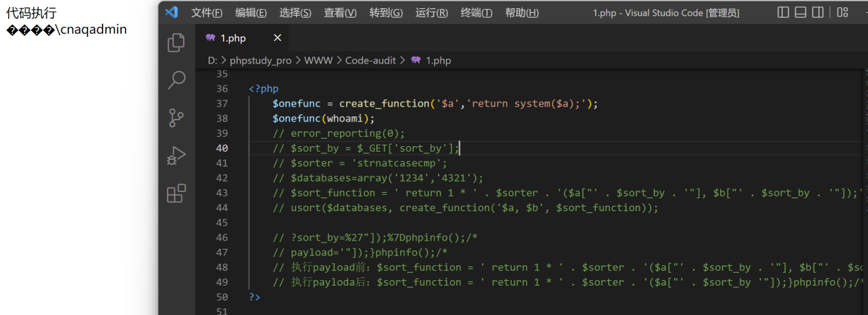Open the Source Control view
Viewport: 868px width, 315px height.
[176, 118]
